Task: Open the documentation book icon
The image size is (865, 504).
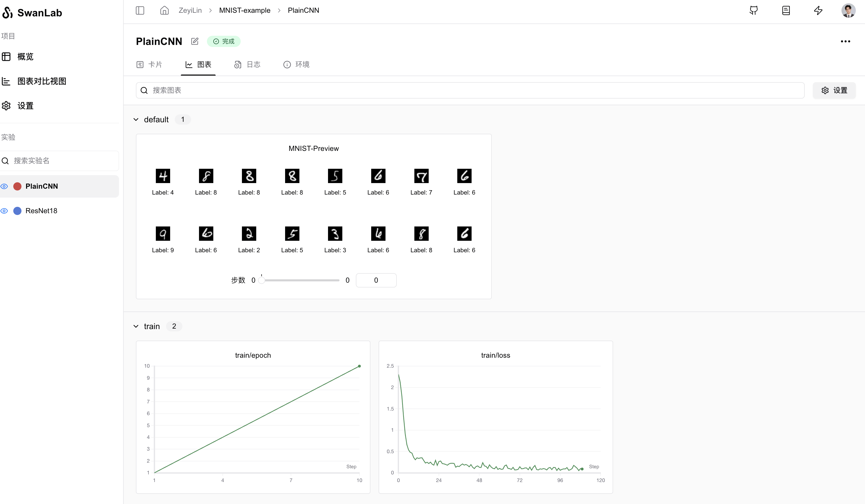Action: [786, 10]
